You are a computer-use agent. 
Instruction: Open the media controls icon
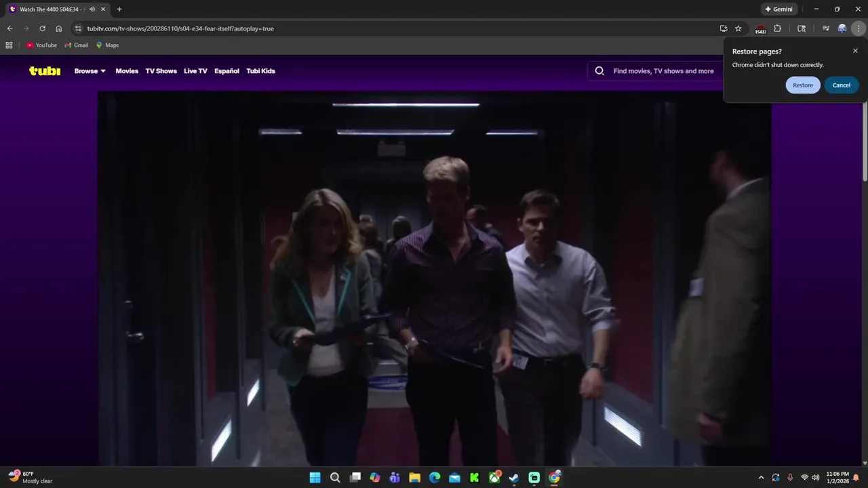click(826, 28)
